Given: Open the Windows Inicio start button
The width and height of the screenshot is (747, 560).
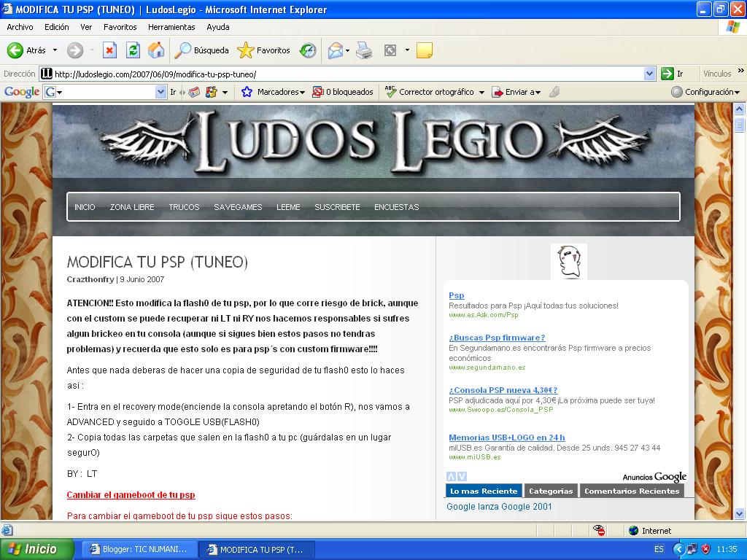Looking at the screenshot, I should tap(36, 549).
